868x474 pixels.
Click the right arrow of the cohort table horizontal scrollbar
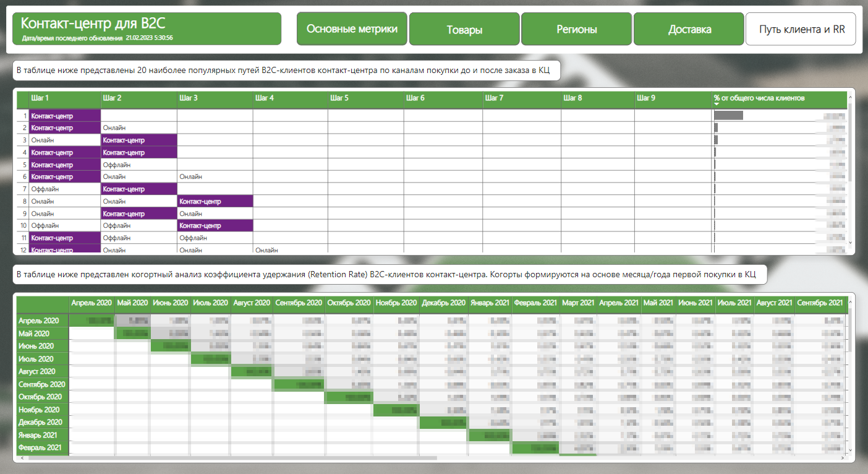pos(844,459)
